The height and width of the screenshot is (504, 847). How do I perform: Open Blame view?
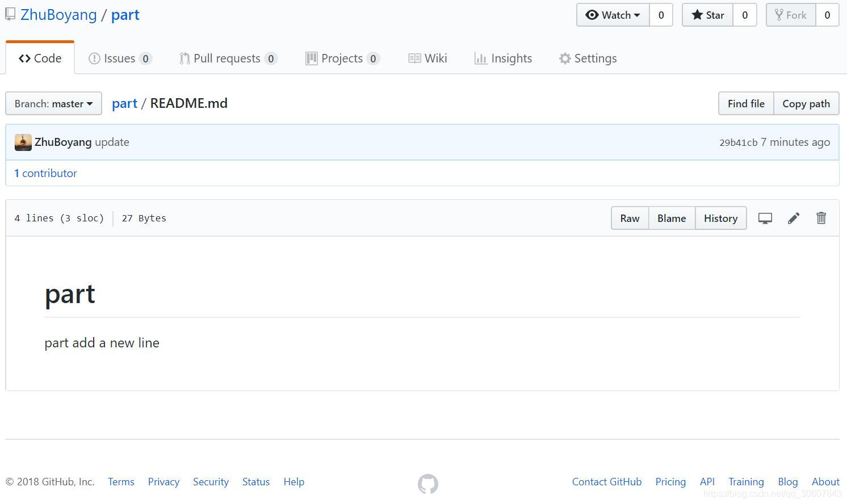672,218
